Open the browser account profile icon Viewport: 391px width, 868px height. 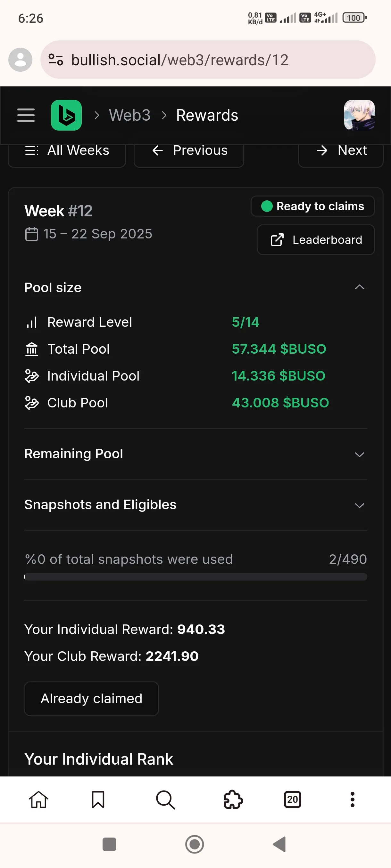[x=20, y=60]
